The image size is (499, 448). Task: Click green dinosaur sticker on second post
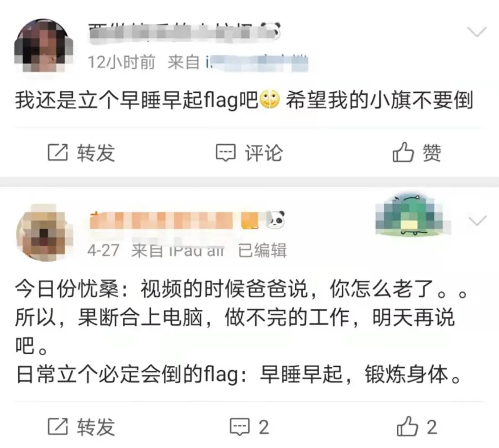click(413, 215)
